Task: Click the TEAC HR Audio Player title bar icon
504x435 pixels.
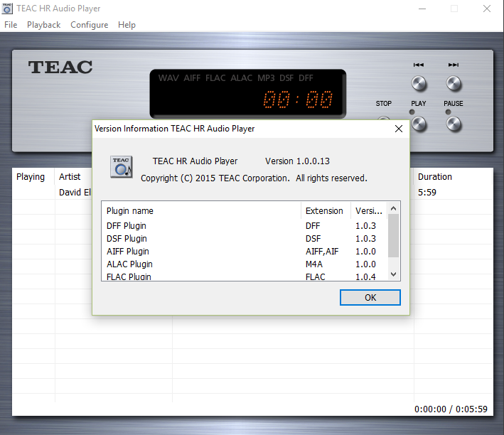Action: [x=7, y=9]
